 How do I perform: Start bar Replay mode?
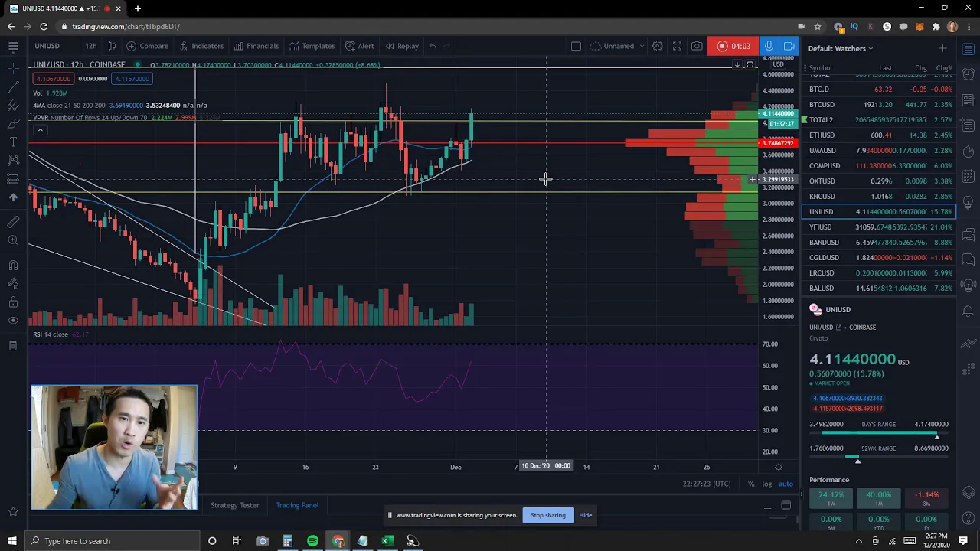coord(402,46)
